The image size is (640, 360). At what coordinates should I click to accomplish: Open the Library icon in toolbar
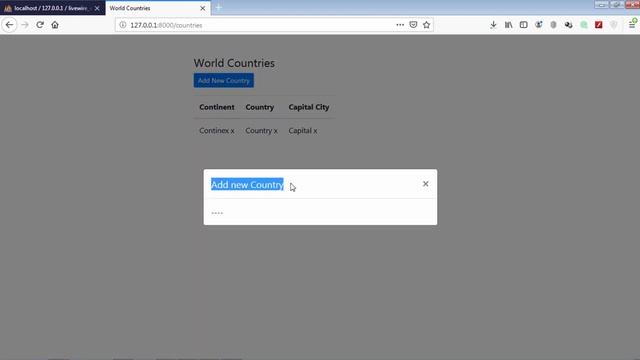508,25
